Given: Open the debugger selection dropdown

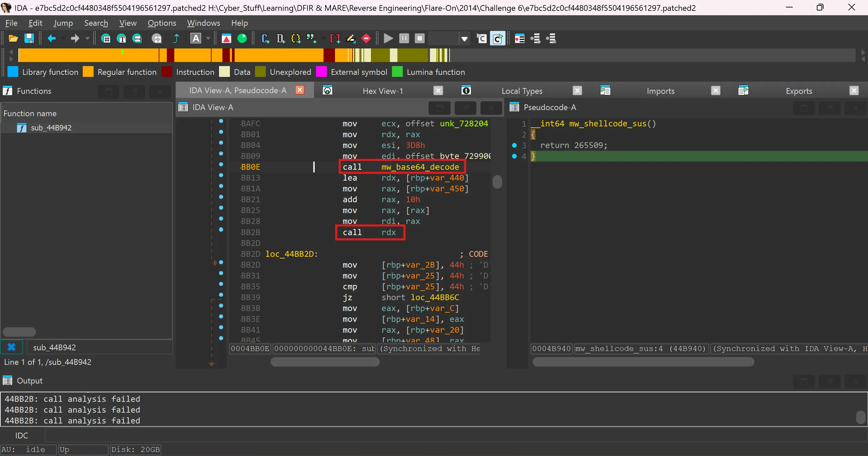Looking at the screenshot, I should click(465, 39).
